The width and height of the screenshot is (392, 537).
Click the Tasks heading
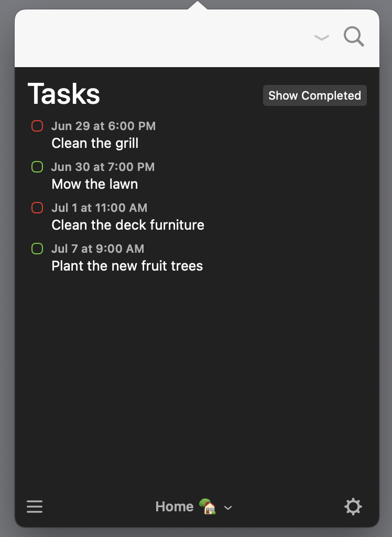point(64,94)
